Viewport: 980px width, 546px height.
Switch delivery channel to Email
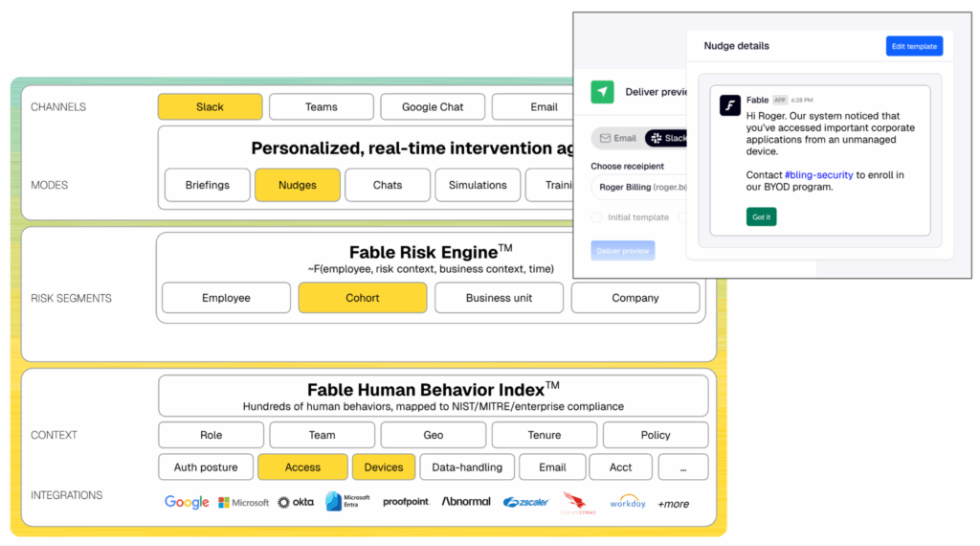click(618, 138)
